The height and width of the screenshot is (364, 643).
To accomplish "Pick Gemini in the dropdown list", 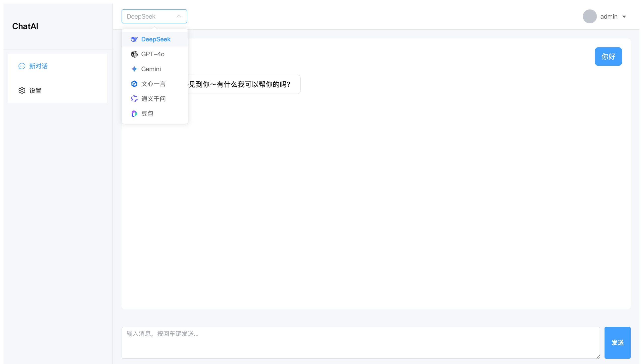I will (155, 69).
